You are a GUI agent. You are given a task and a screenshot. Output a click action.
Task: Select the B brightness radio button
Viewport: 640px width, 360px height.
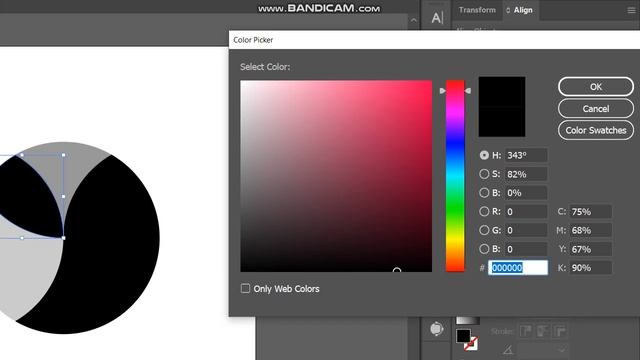(484, 193)
